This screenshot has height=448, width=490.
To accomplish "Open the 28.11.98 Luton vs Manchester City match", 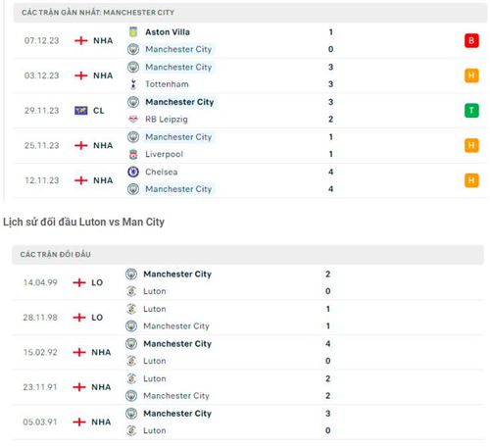I will click(x=248, y=318).
